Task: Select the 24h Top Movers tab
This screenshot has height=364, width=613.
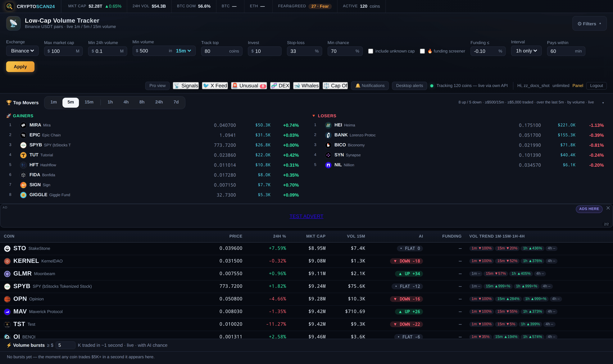Action: click(159, 102)
